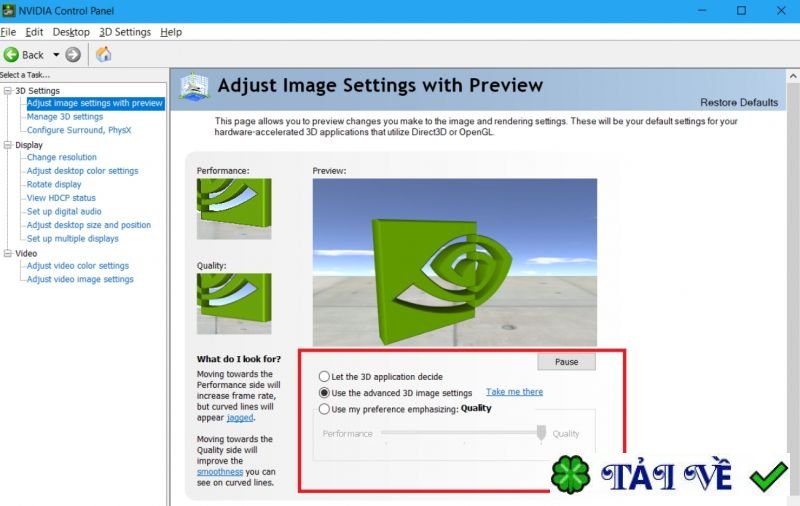Open Manage 3D settings
Screen dimensions: 800x506
pyautogui.click(x=65, y=117)
